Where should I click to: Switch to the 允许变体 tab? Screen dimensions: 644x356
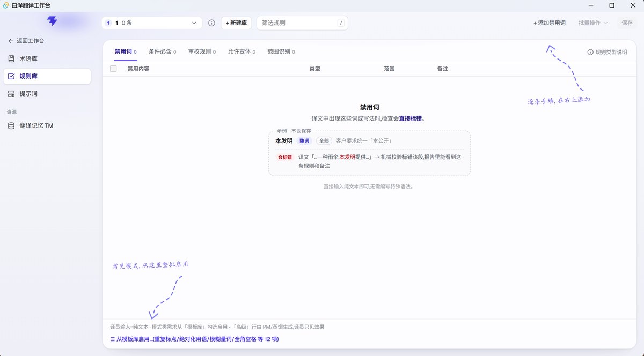coord(241,52)
